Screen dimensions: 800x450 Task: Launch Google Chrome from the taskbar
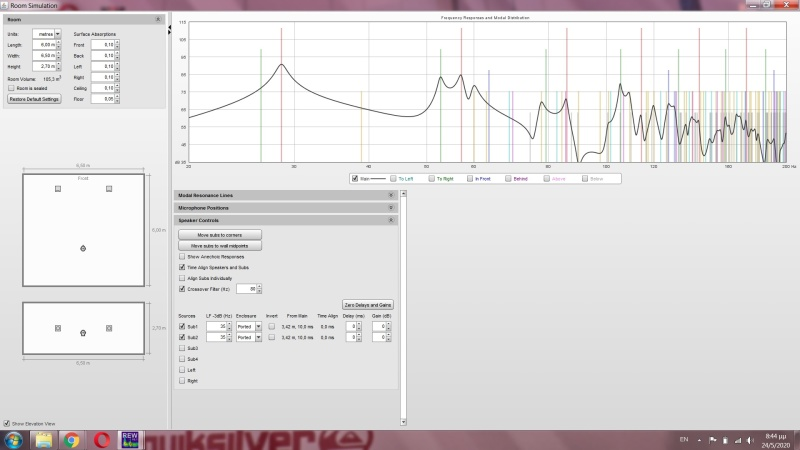72,439
